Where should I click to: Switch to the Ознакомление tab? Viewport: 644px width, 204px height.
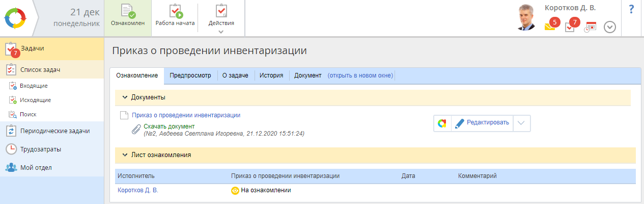point(136,75)
